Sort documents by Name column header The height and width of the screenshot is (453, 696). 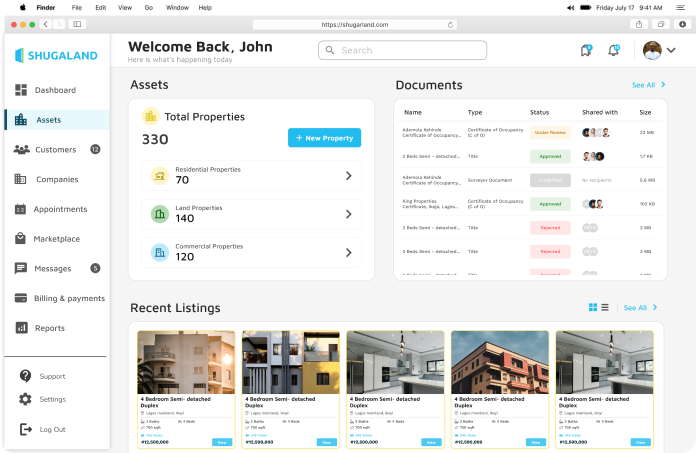(413, 112)
